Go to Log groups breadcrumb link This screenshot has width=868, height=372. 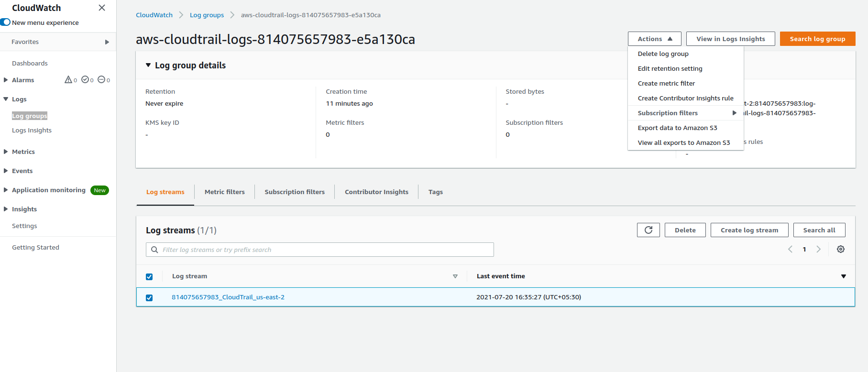tap(207, 15)
